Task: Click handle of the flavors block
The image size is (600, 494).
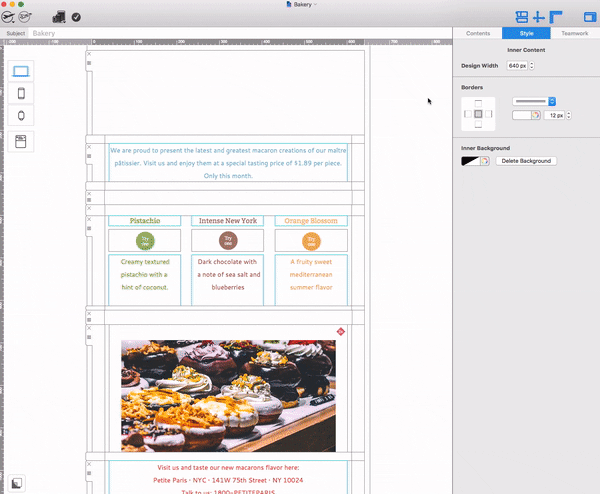Action: click(x=89, y=228)
